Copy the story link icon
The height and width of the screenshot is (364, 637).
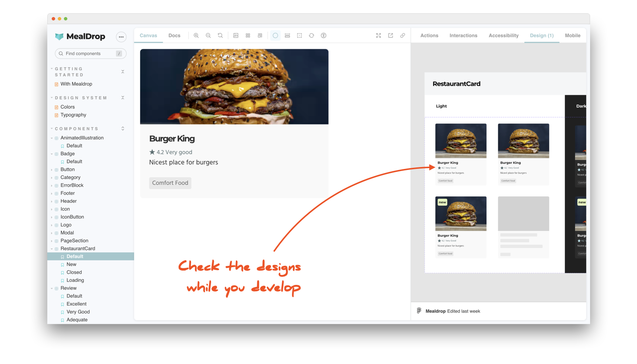403,35
